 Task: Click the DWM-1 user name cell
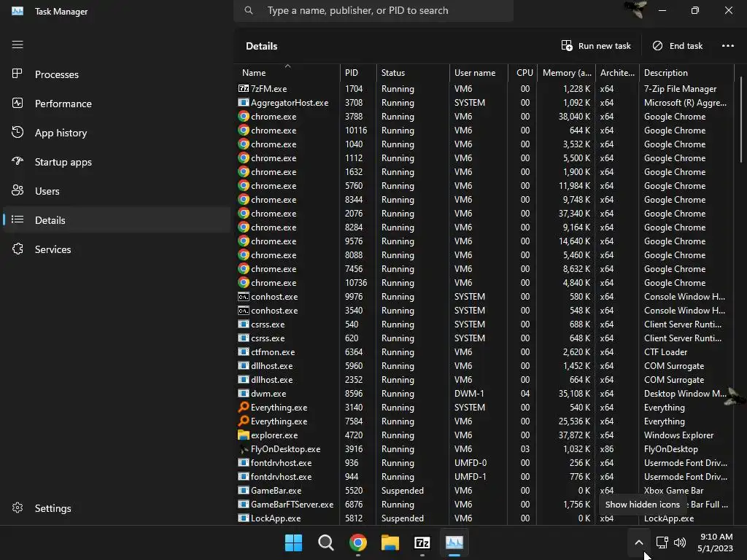(x=469, y=393)
